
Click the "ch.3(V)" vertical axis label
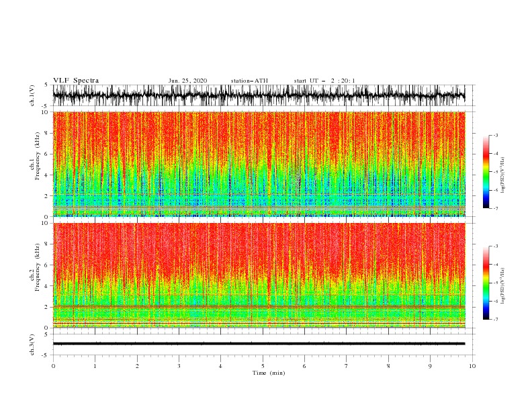[x=32, y=345]
